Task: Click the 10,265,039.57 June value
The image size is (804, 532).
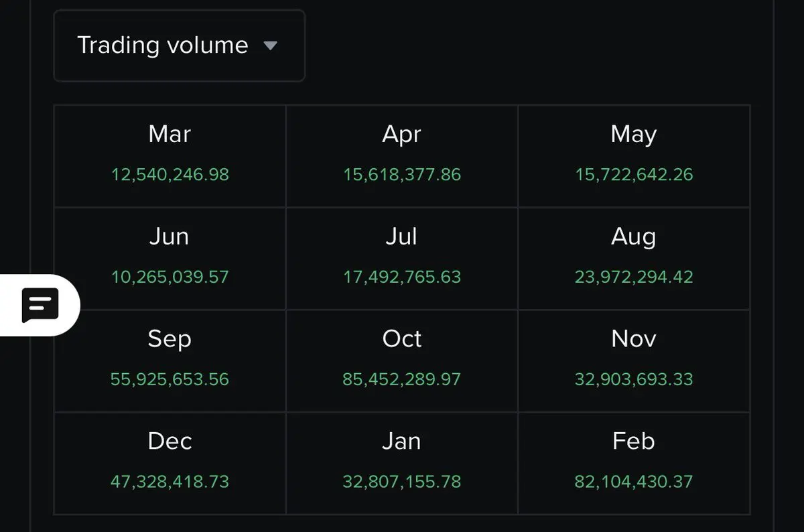Action: [x=170, y=277]
